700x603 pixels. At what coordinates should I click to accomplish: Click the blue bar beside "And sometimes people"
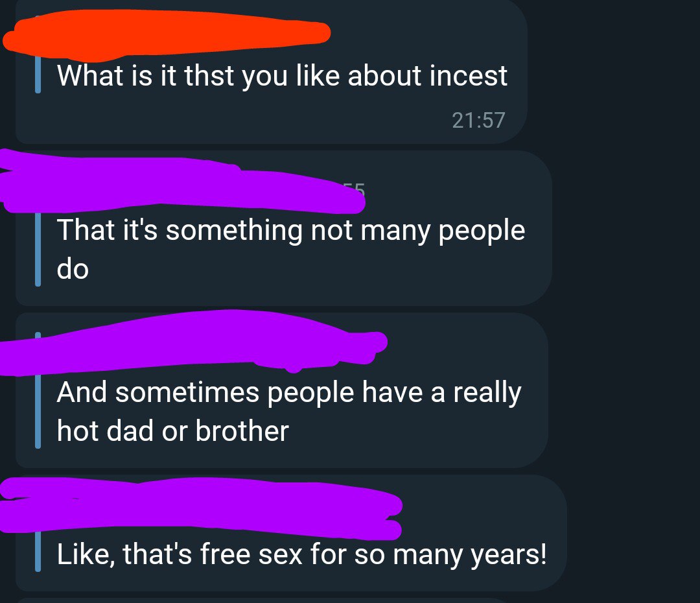click(x=38, y=412)
